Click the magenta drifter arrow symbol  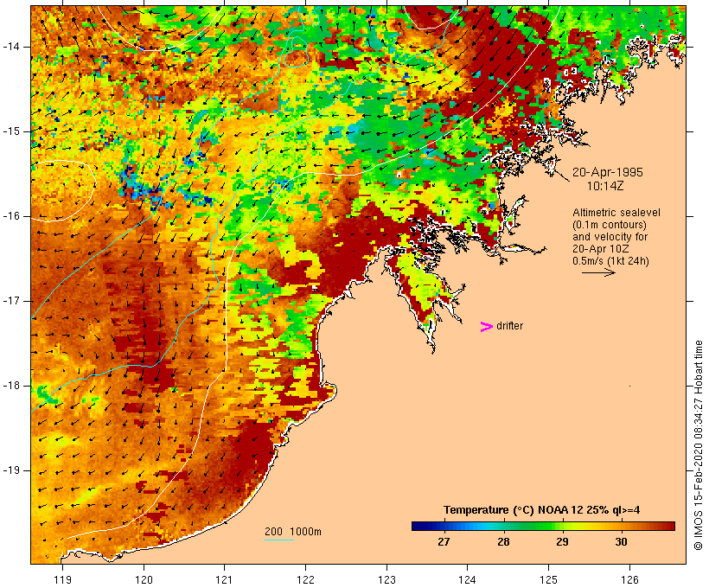(486, 327)
